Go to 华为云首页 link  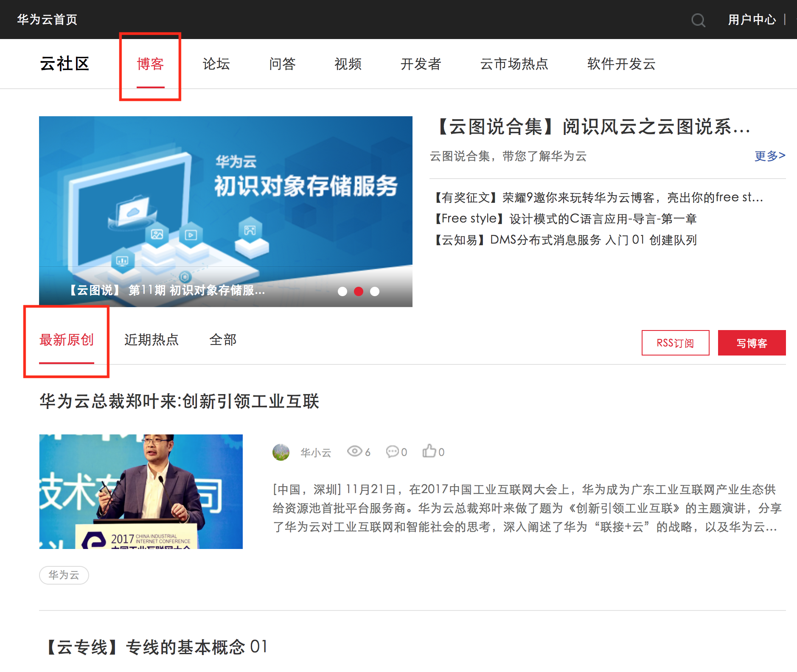(x=47, y=20)
